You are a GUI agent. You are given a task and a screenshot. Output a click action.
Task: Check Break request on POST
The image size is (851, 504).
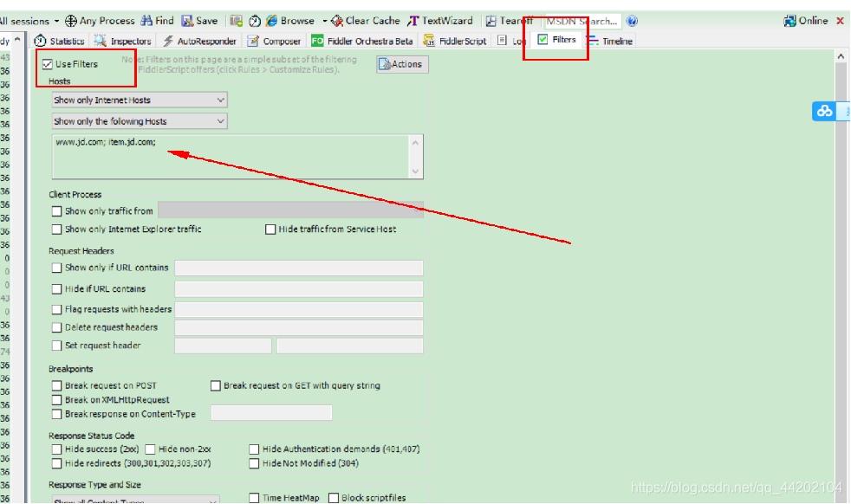(56, 385)
